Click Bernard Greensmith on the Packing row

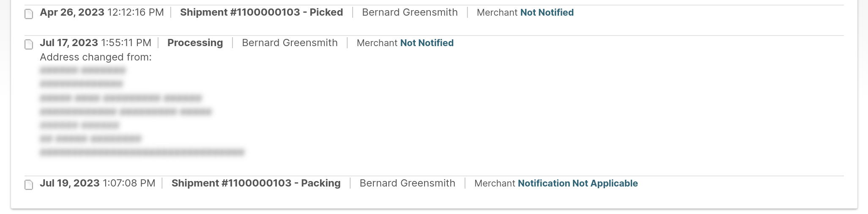[x=407, y=184]
